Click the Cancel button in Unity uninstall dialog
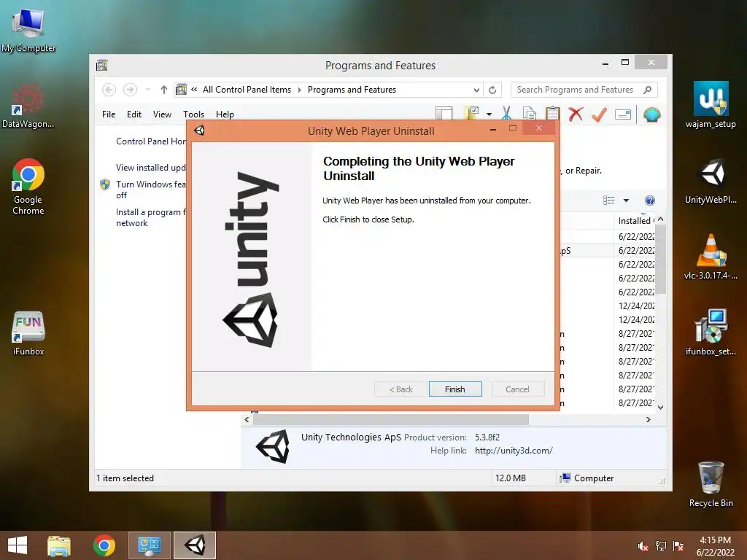This screenshot has height=560, width=747. click(517, 389)
